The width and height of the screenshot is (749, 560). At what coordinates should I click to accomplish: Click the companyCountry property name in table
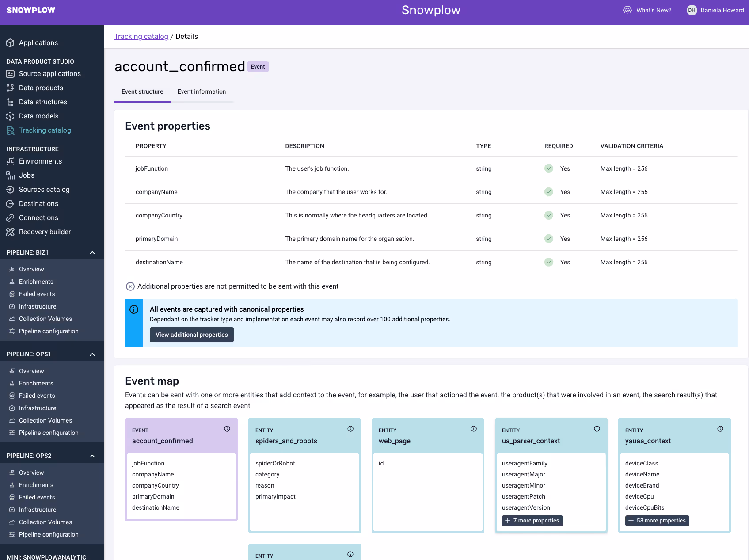(x=159, y=215)
